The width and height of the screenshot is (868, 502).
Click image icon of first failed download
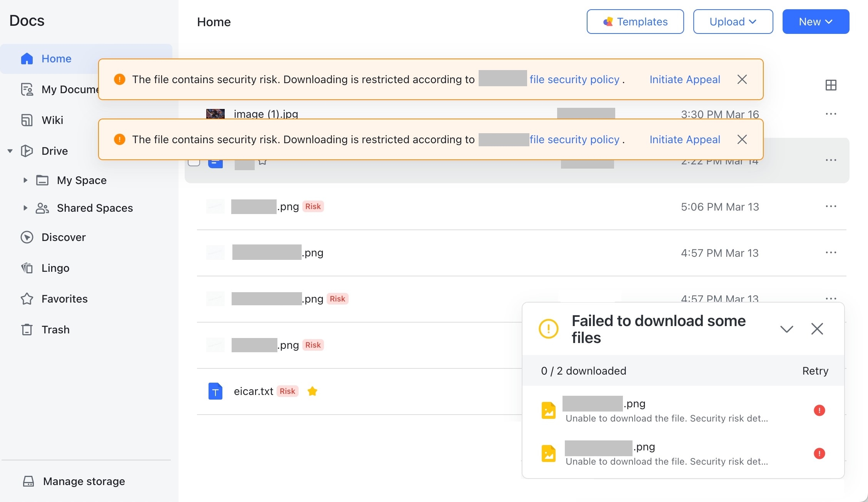[549, 410]
